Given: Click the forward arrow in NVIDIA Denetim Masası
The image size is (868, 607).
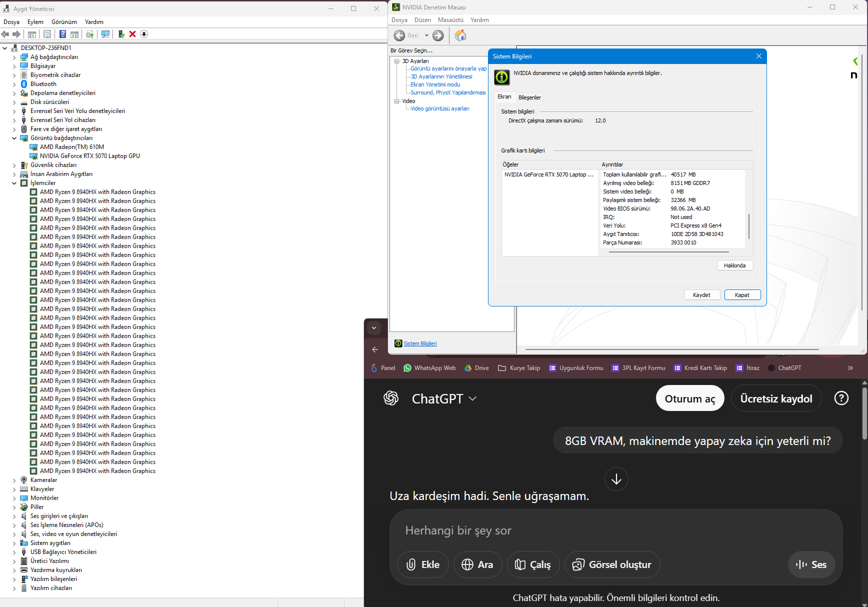Looking at the screenshot, I should tap(438, 35).
